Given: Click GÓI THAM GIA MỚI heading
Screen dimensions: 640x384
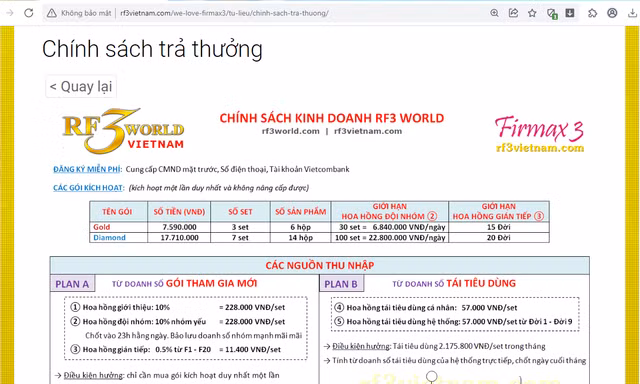Looking at the screenshot, I should (211, 283).
